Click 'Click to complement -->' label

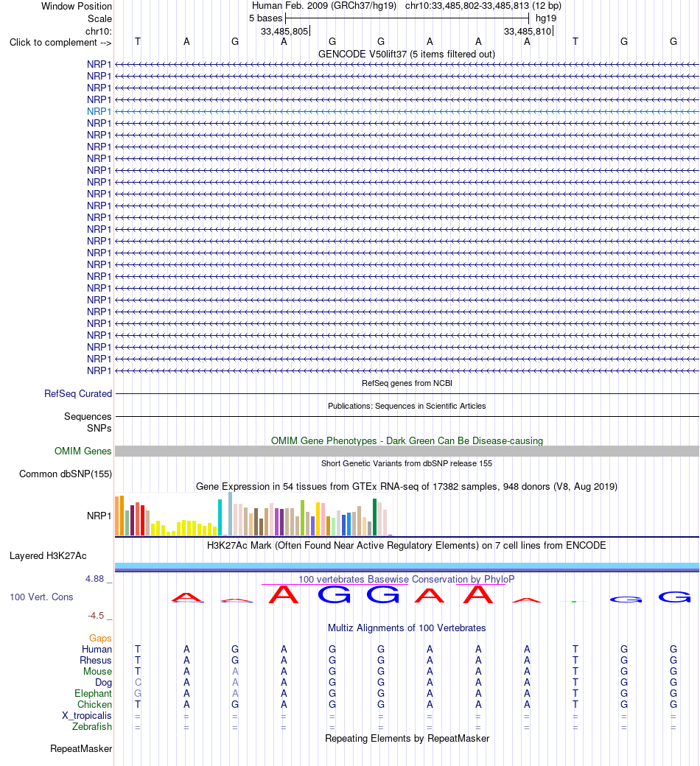(60, 43)
